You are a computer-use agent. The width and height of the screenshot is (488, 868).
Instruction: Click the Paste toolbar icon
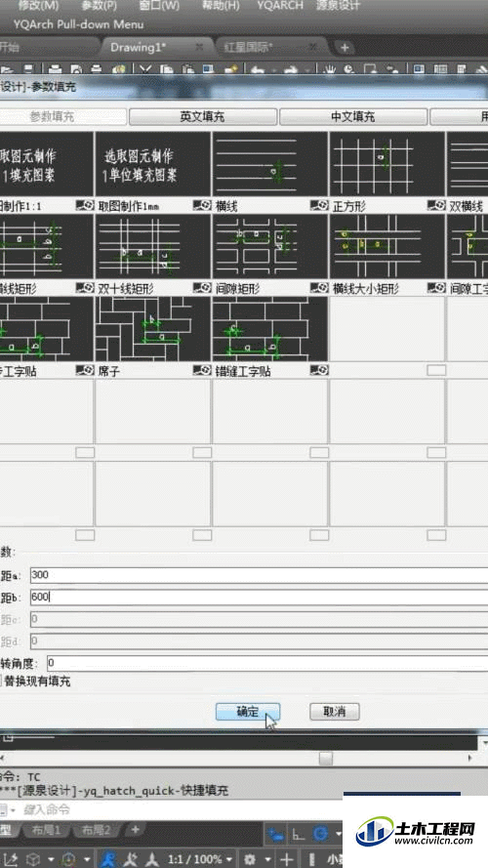187,69
